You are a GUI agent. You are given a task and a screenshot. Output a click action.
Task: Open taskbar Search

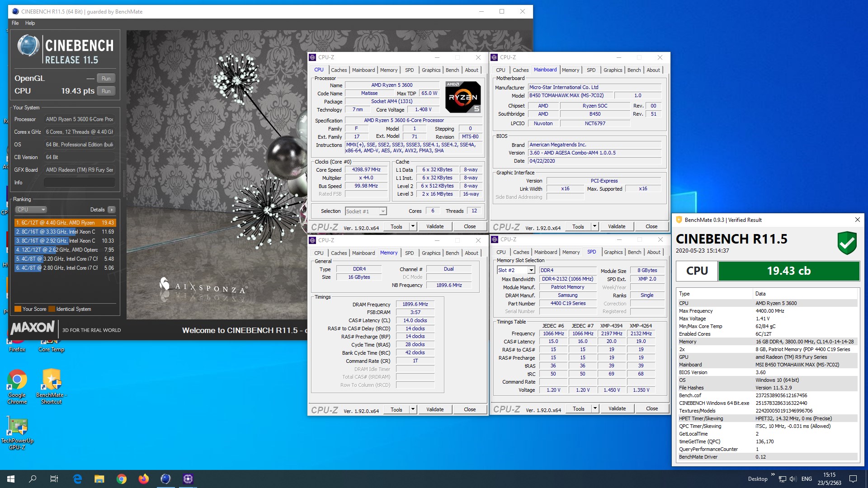(x=33, y=479)
